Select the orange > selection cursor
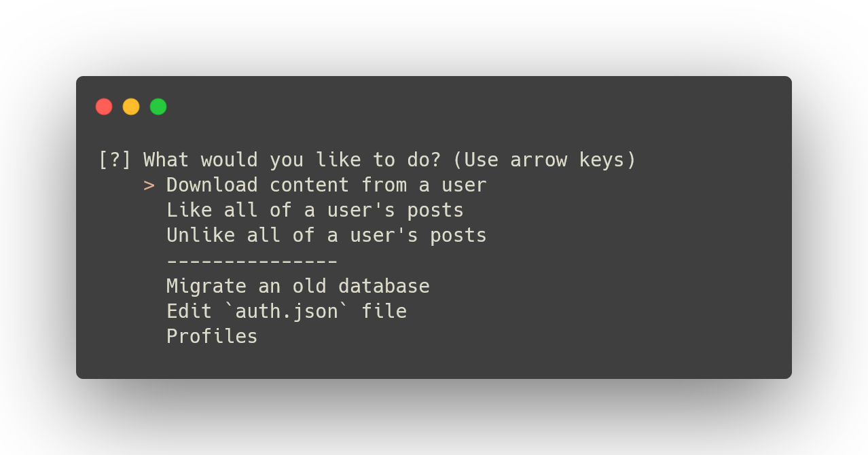The width and height of the screenshot is (868, 455). 149,185
